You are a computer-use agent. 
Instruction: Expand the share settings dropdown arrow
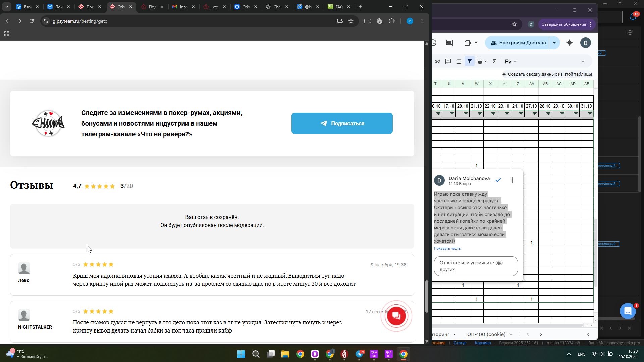[x=554, y=43]
